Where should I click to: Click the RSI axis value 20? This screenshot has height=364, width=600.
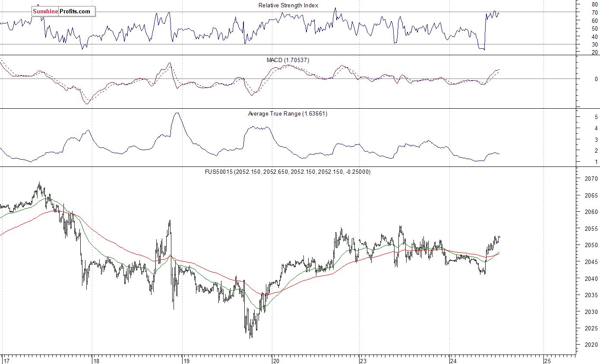click(594, 52)
